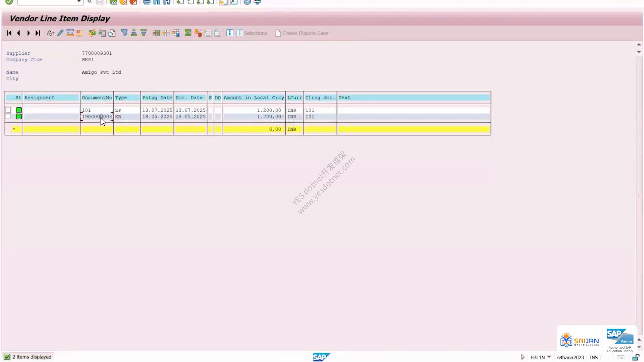Click the green cleared status of the KR row
This screenshot has height=362, width=644.
pos(19,116)
